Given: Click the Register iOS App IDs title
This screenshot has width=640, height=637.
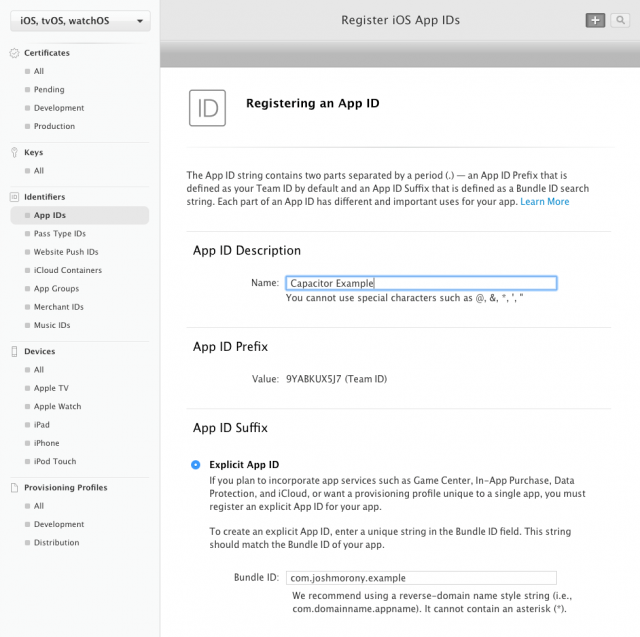Looking at the screenshot, I should (400, 20).
